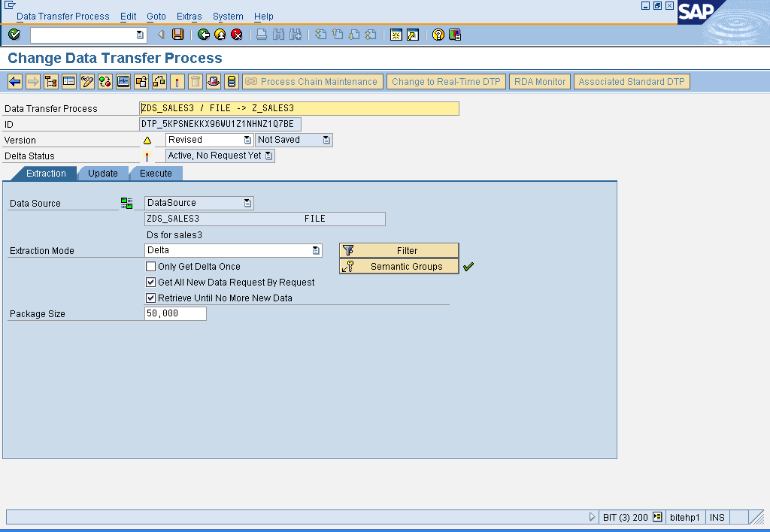Click the Create Shortcut icon
Viewport: 770px width, 532px height.
point(413,35)
